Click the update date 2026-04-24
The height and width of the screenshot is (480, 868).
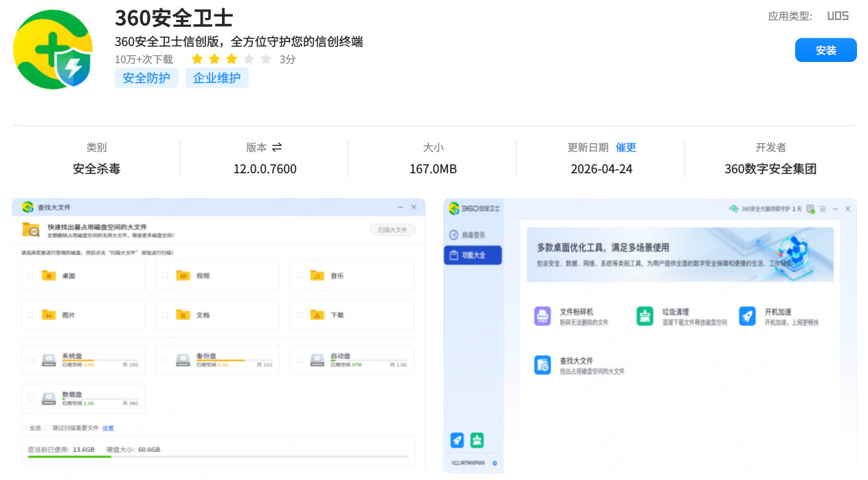click(x=601, y=168)
